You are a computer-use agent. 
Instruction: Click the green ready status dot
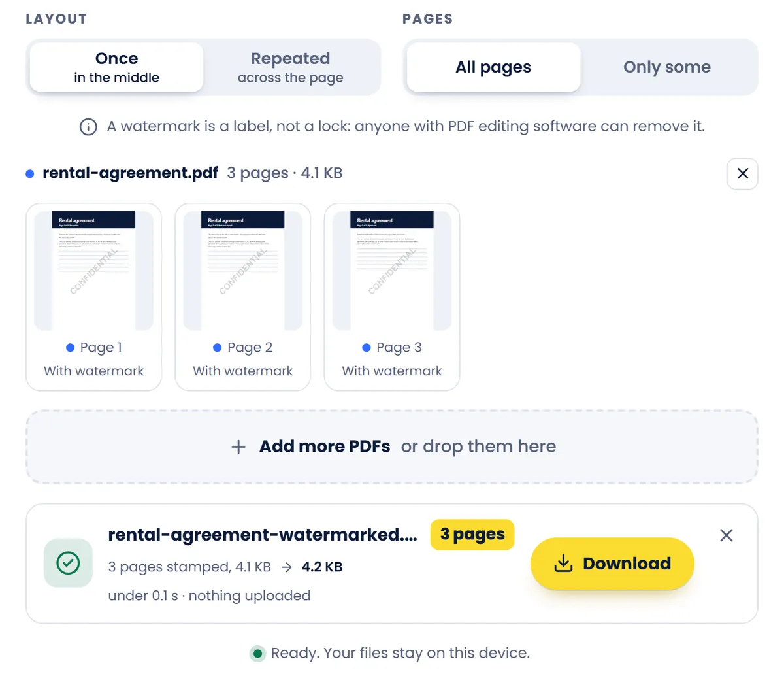(x=258, y=653)
